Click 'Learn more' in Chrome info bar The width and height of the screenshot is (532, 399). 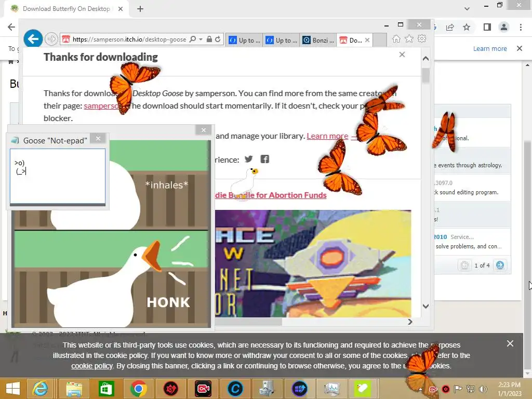pyautogui.click(x=490, y=48)
